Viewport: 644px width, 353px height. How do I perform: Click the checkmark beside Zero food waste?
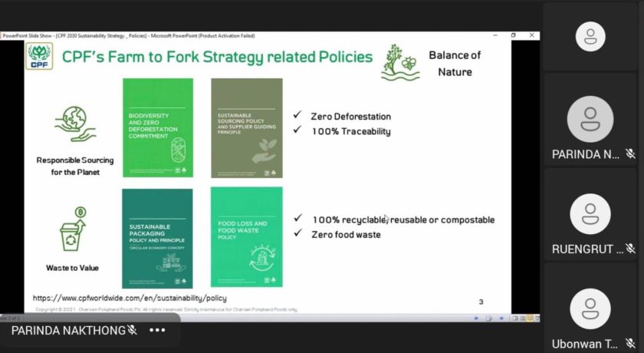pyautogui.click(x=297, y=234)
